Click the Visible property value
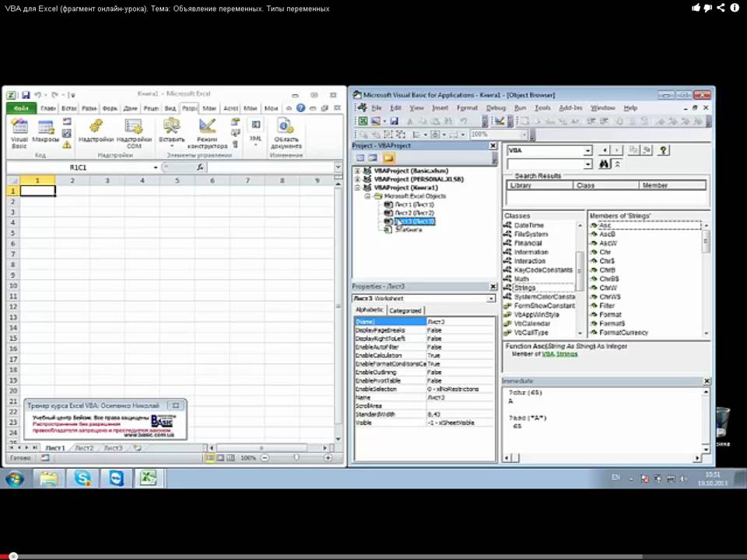Viewport: 747px width, 560px height. (x=460, y=423)
